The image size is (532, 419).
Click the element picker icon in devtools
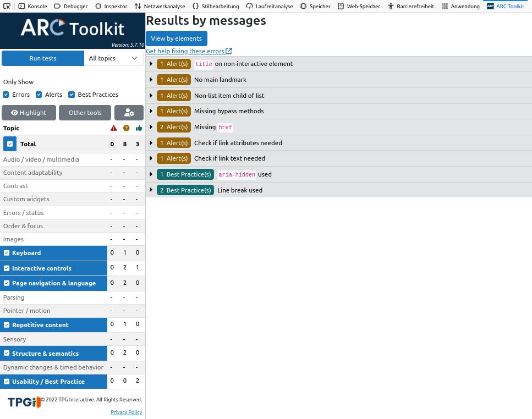coord(7,6)
